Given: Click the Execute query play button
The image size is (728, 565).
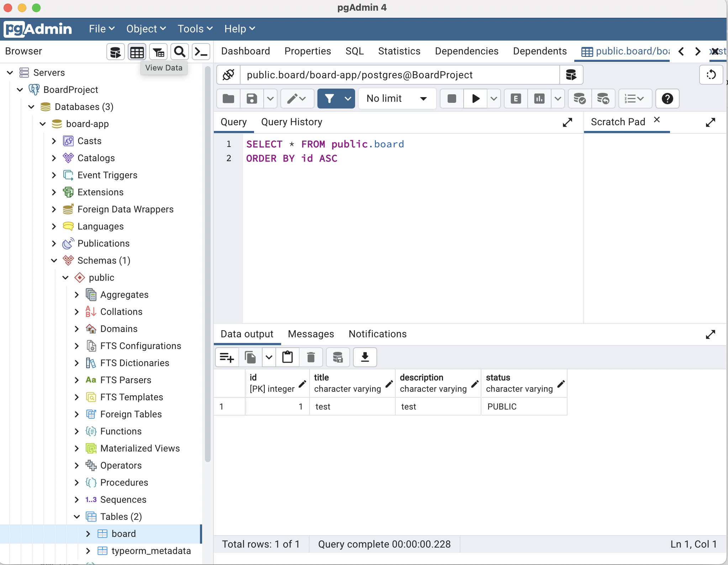Looking at the screenshot, I should pyautogui.click(x=475, y=99).
